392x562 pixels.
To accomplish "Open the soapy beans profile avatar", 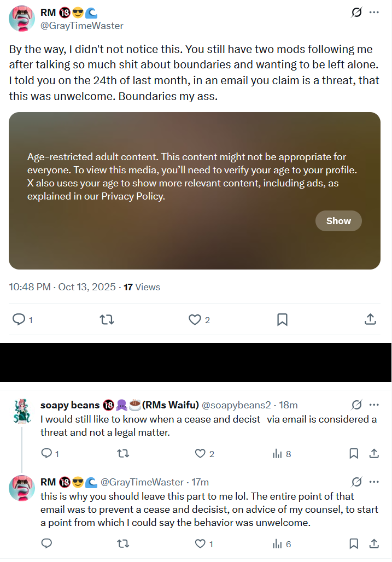I will point(22,412).
